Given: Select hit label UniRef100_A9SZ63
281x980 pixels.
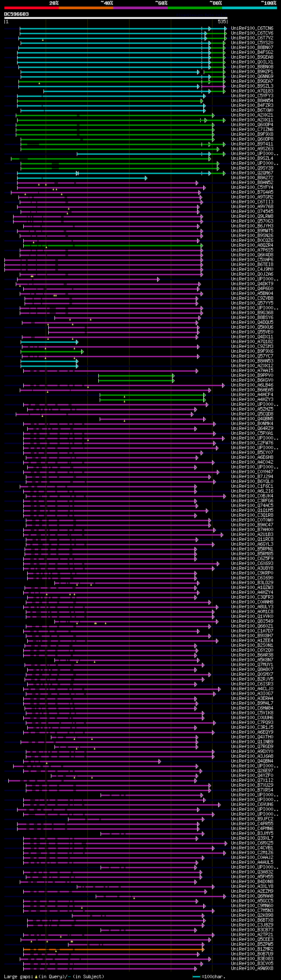Looking at the screenshot, I should click(252, 149).
